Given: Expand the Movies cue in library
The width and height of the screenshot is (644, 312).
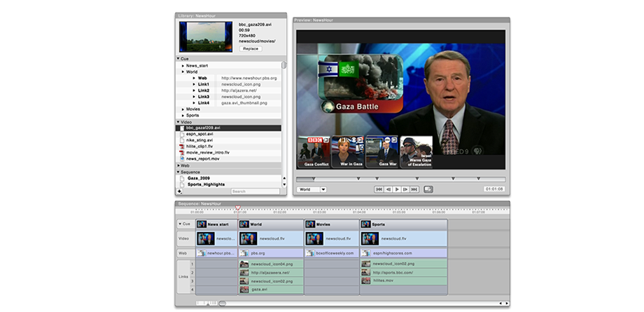Looking at the screenshot, I should 183,109.
